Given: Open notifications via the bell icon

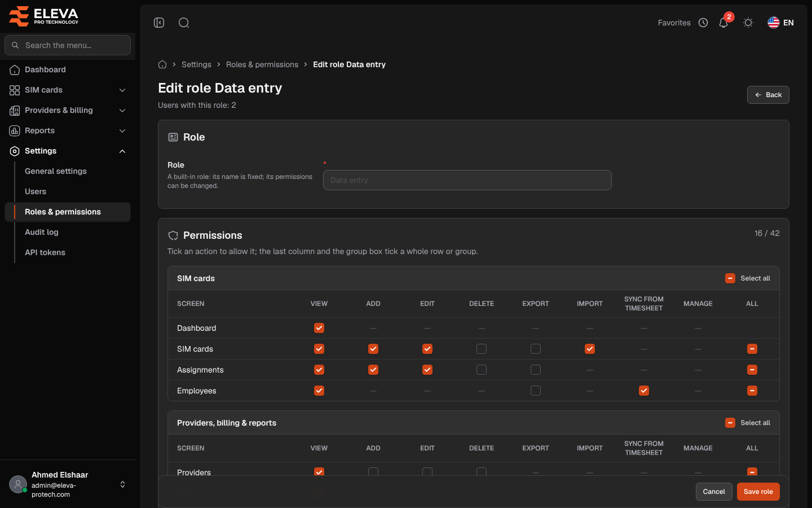Looking at the screenshot, I should [x=723, y=23].
